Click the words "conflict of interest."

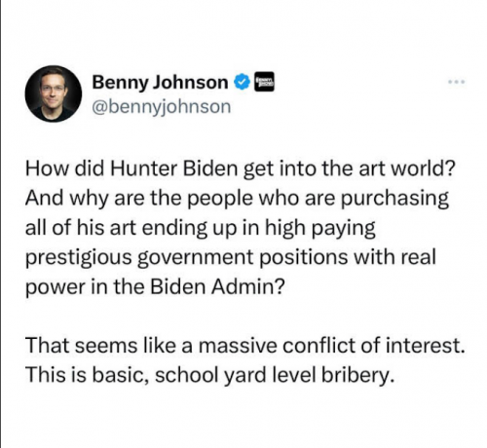point(373,346)
